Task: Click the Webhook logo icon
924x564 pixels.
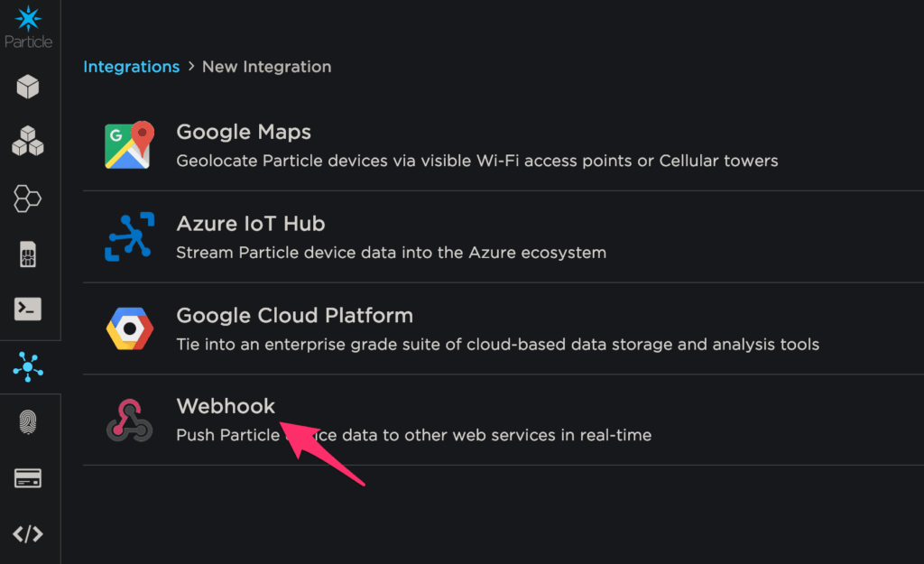Action: pos(130,421)
